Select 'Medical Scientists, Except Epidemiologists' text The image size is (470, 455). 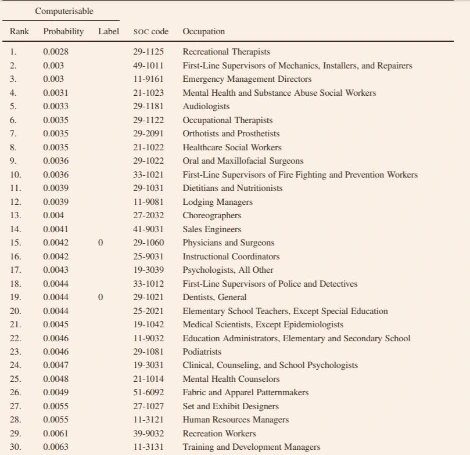[x=263, y=325]
